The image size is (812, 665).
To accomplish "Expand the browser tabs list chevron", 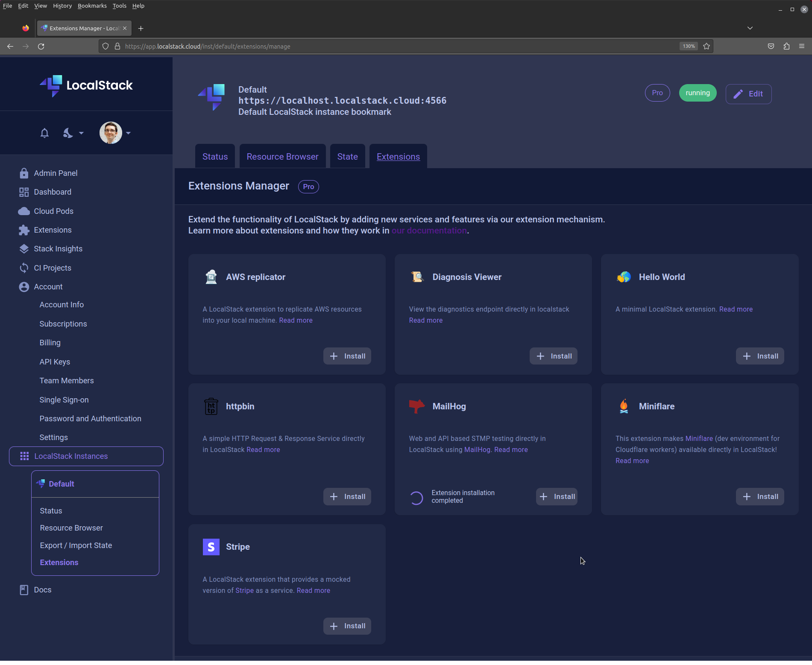I will tap(750, 28).
